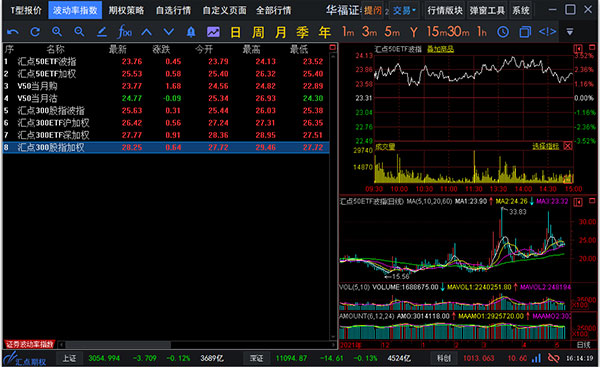
Task: Click the refresh icon in toolbar
Action: [35, 32]
